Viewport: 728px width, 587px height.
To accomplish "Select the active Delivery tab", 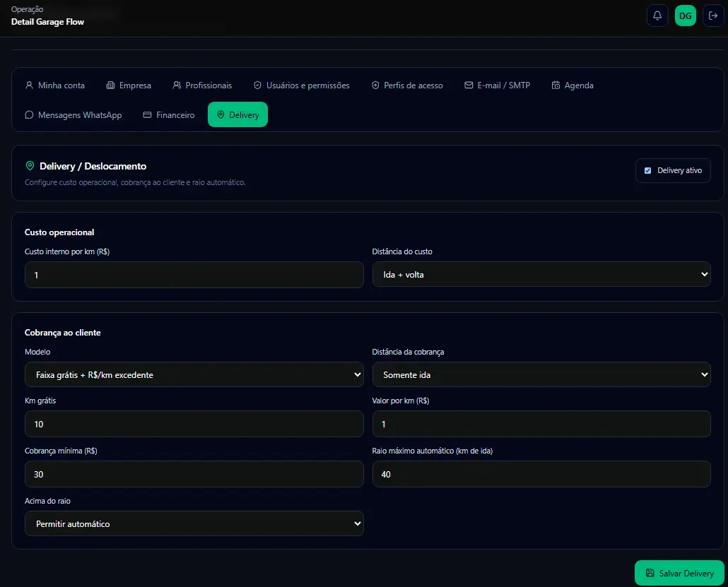I will (x=237, y=114).
